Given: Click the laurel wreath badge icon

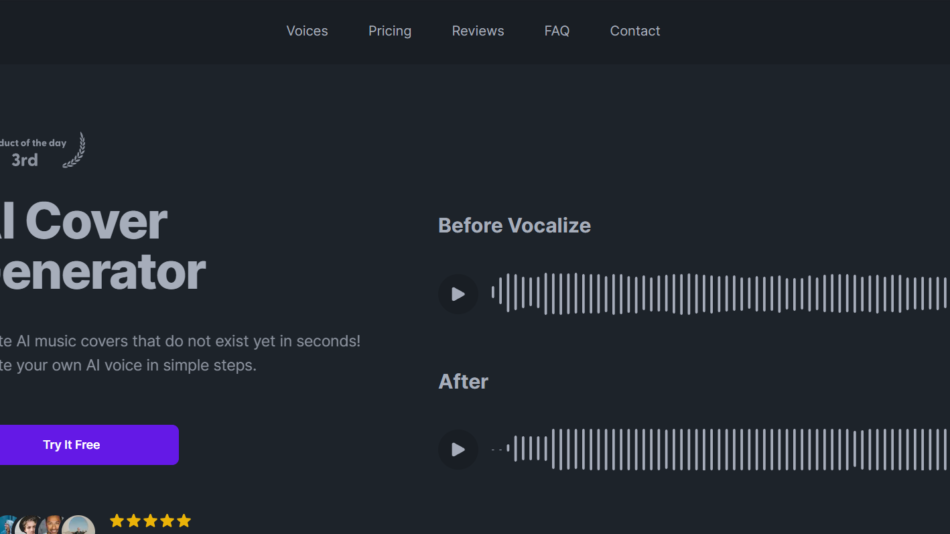Looking at the screenshot, I should point(75,151).
